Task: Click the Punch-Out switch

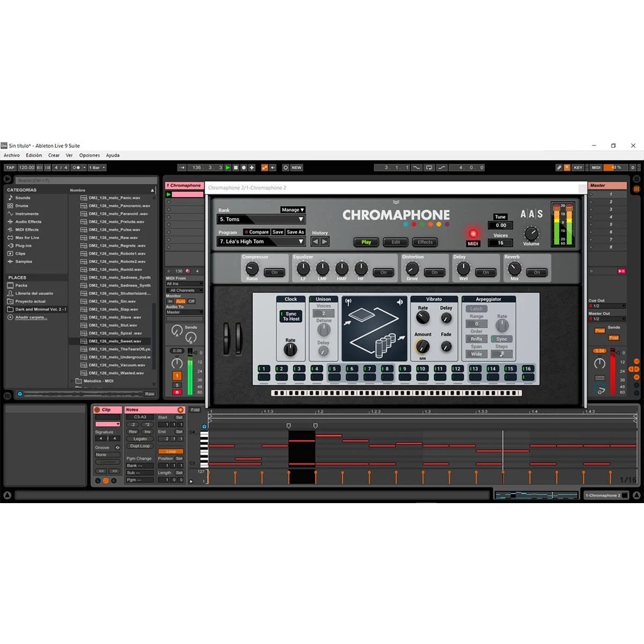Action: [x=441, y=167]
